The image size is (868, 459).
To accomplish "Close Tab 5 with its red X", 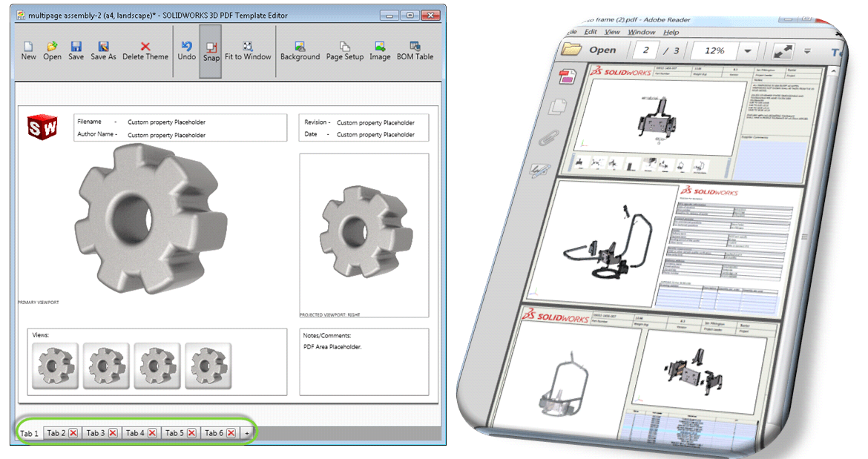I will pyautogui.click(x=191, y=433).
